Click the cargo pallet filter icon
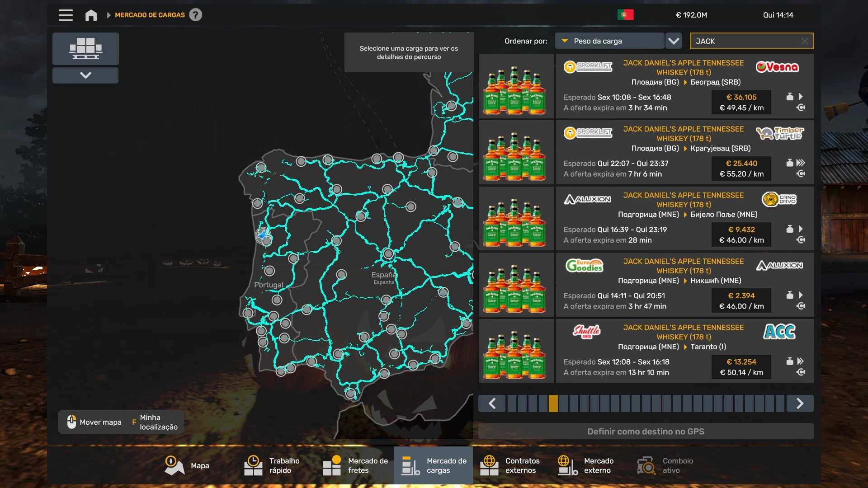Image resolution: width=868 pixels, height=488 pixels. pos(85,48)
